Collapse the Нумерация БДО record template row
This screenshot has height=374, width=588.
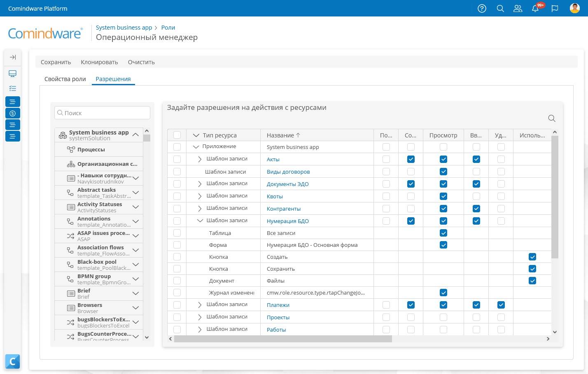click(200, 221)
